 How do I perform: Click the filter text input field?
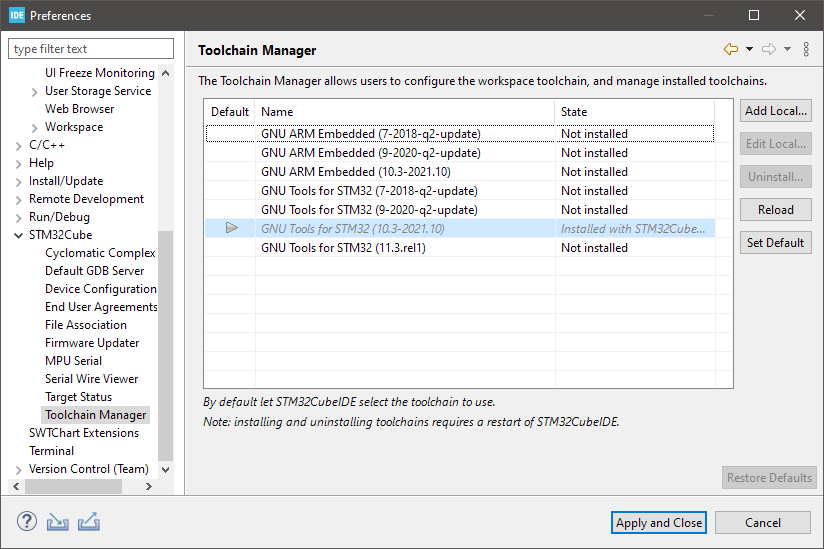tap(96, 49)
